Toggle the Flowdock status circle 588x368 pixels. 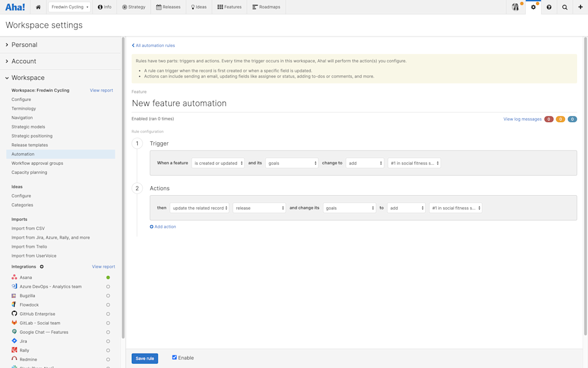[x=108, y=305]
